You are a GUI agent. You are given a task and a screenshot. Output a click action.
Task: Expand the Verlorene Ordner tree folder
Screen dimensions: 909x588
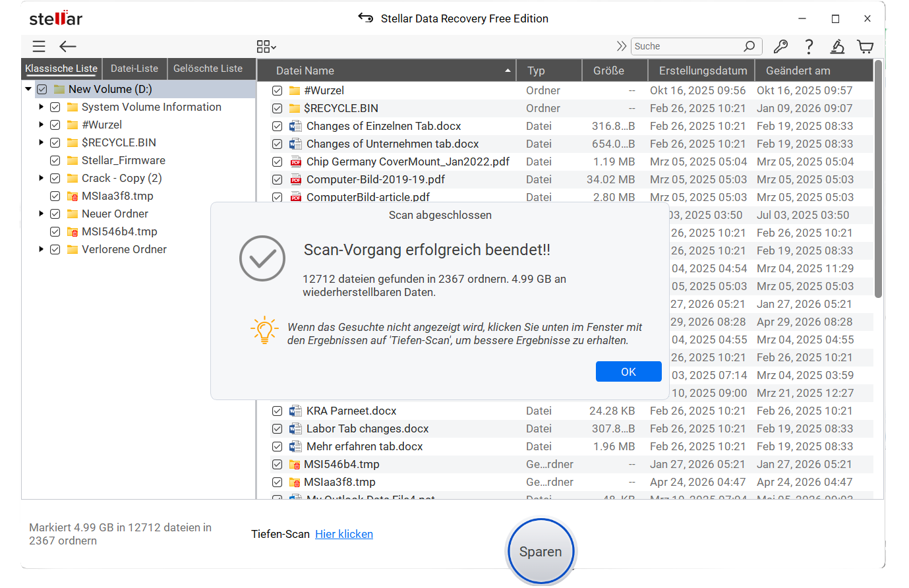(41, 249)
